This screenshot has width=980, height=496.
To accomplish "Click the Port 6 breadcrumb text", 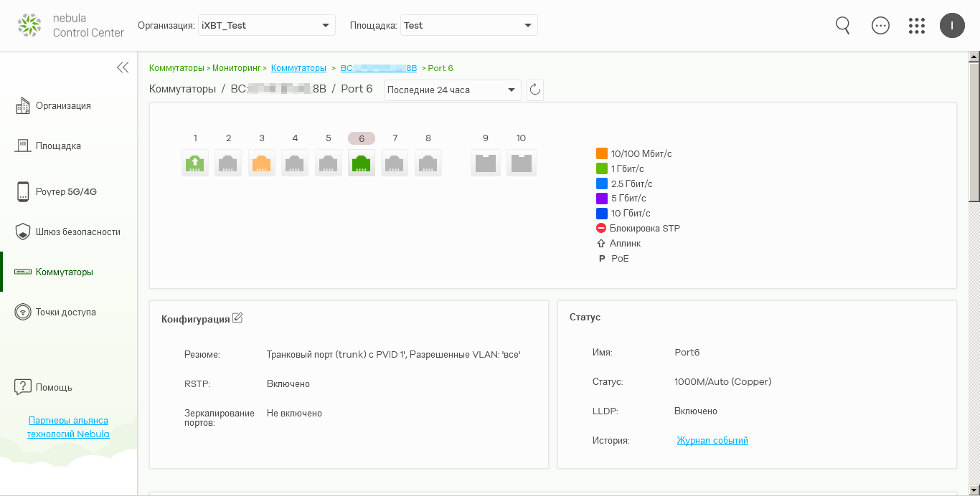I will click(x=440, y=68).
